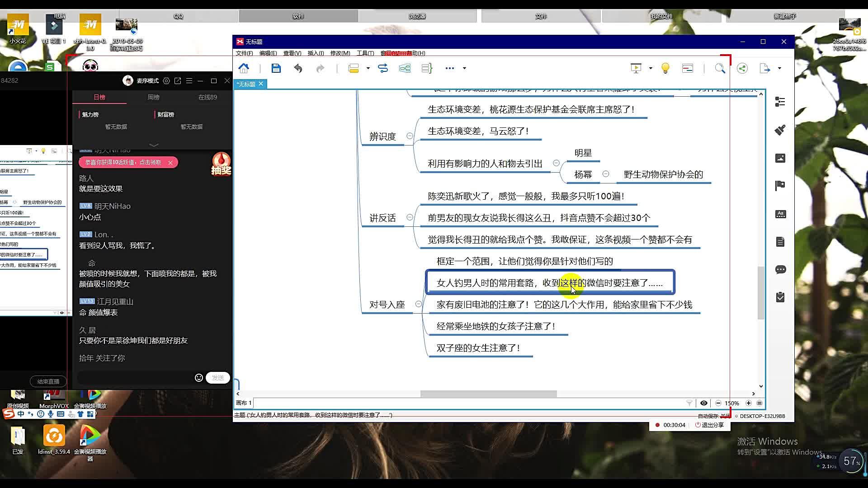The width and height of the screenshot is (868, 488).
Task: Click the zoom in plus button by 150%
Action: pyautogui.click(x=748, y=403)
